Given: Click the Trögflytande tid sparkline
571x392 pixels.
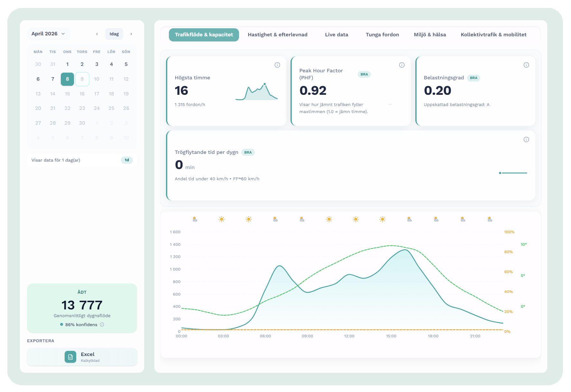Looking at the screenshot, I should tap(513, 173).
